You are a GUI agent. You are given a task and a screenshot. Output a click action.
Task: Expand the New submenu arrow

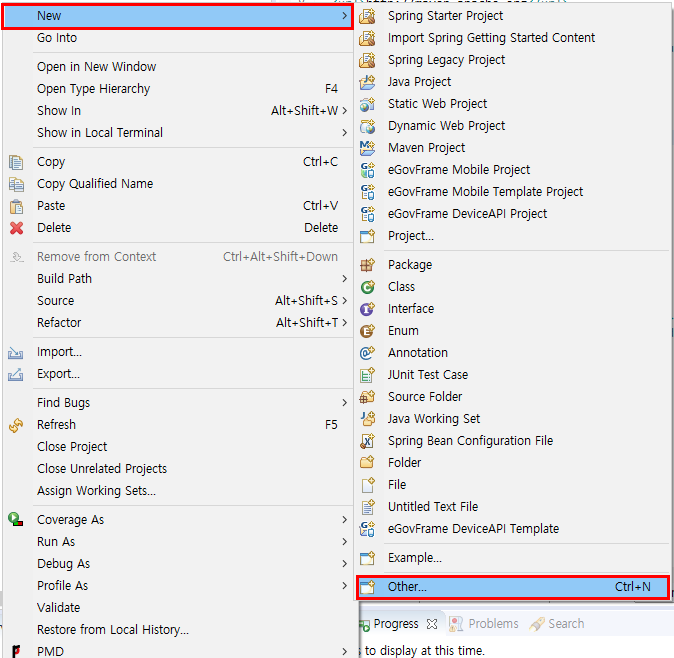(344, 16)
